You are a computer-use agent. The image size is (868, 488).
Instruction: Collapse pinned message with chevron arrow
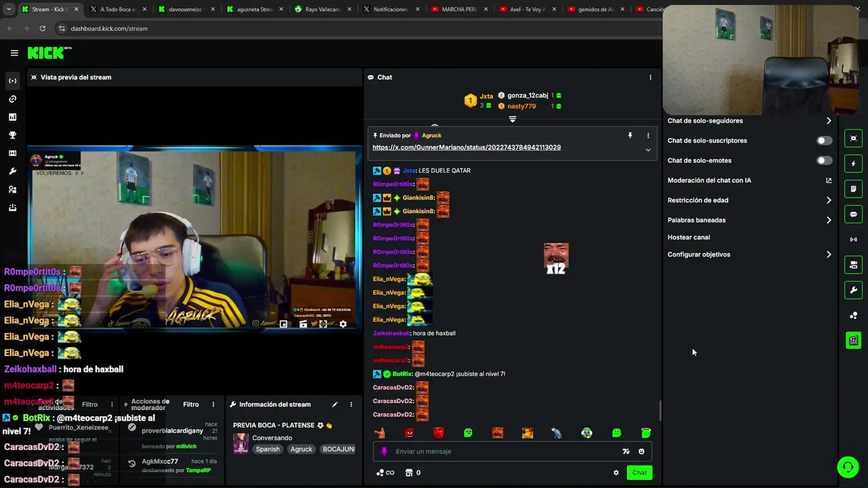[x=648, y=150]
